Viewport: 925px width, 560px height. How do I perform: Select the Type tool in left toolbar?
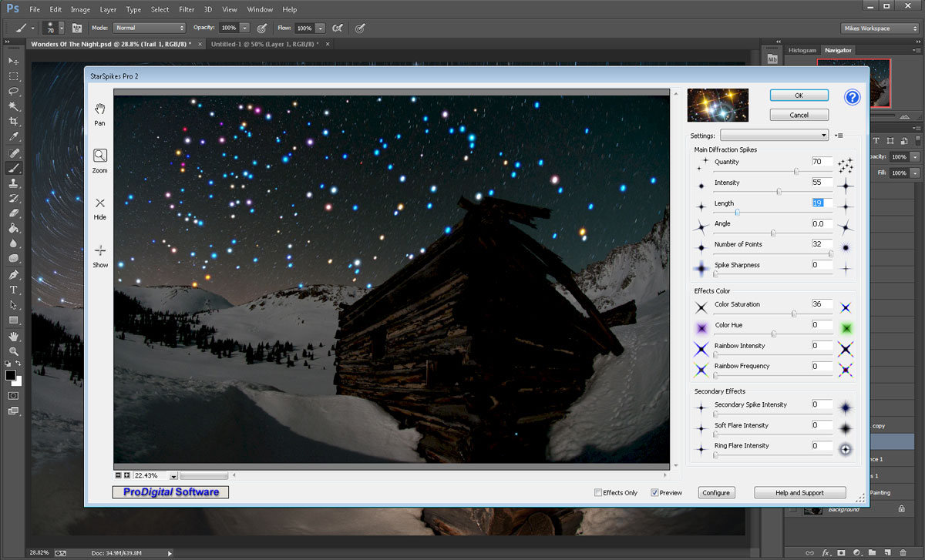[13, 290]
